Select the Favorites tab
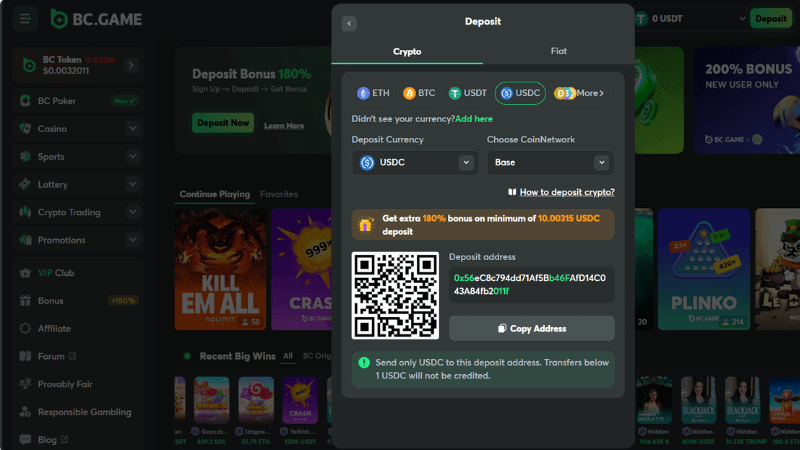The width and height of the screenshot is (800, 450). coord(279,194)
